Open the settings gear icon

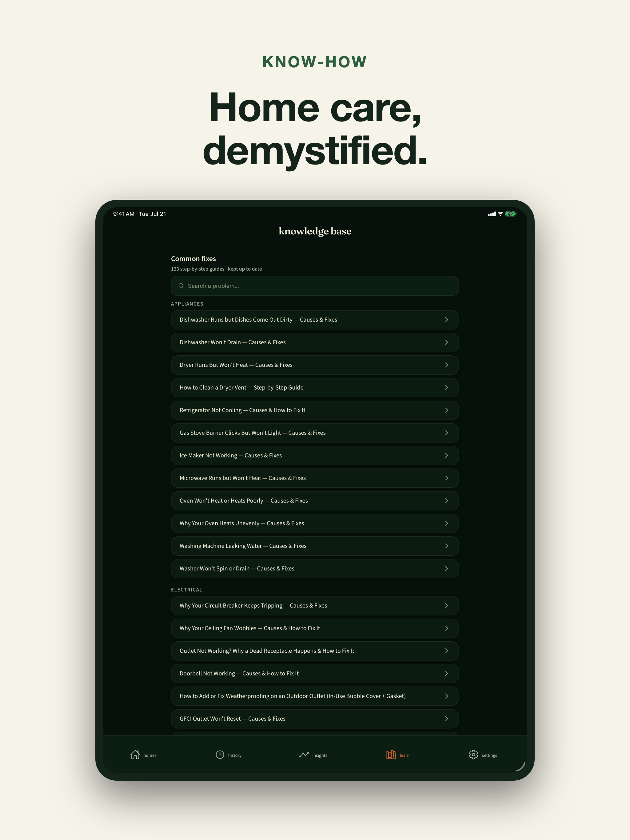pyautogui.click(x=473, y=755)
